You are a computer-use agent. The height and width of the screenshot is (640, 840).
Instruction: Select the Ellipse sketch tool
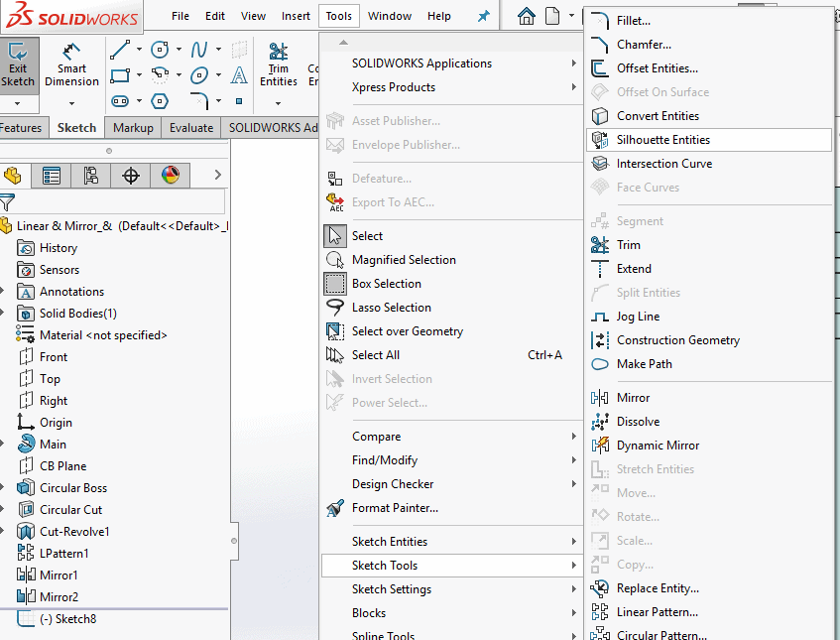point(199,75)
